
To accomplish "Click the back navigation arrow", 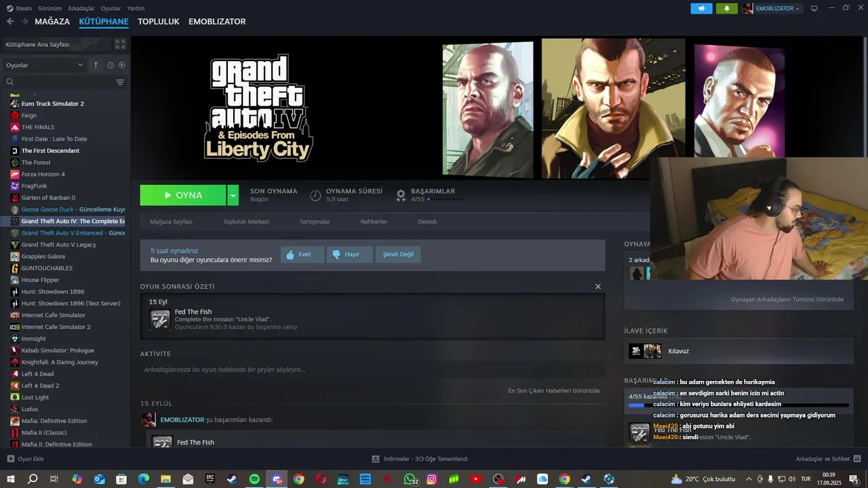I will coord(10,22).
